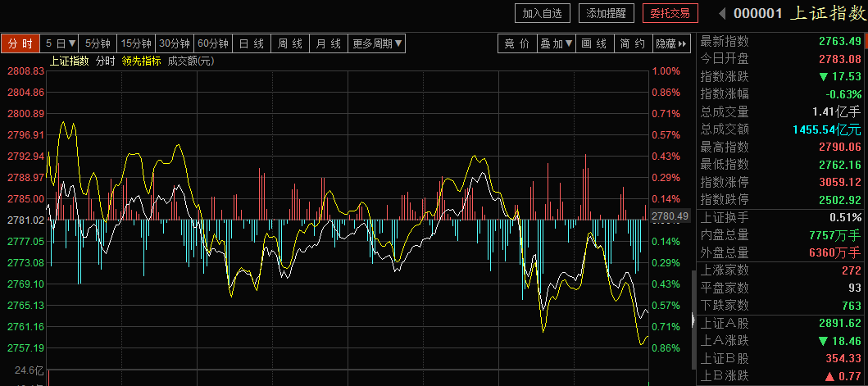Switch to 15分钟 chart
This screenshot has height=386, width=868.
(x=136, y=43)
